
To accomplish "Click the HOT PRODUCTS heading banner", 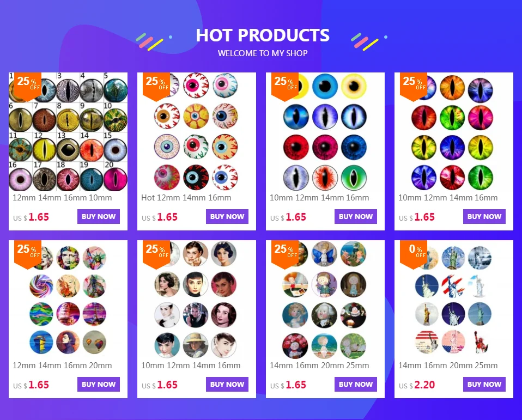I will click(x=263, y=35).
